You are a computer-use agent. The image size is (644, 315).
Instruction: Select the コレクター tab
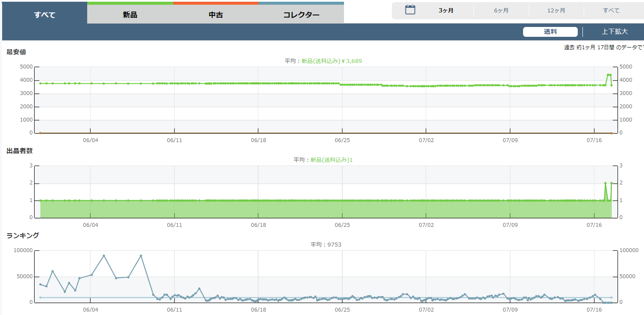coord(301,15)
